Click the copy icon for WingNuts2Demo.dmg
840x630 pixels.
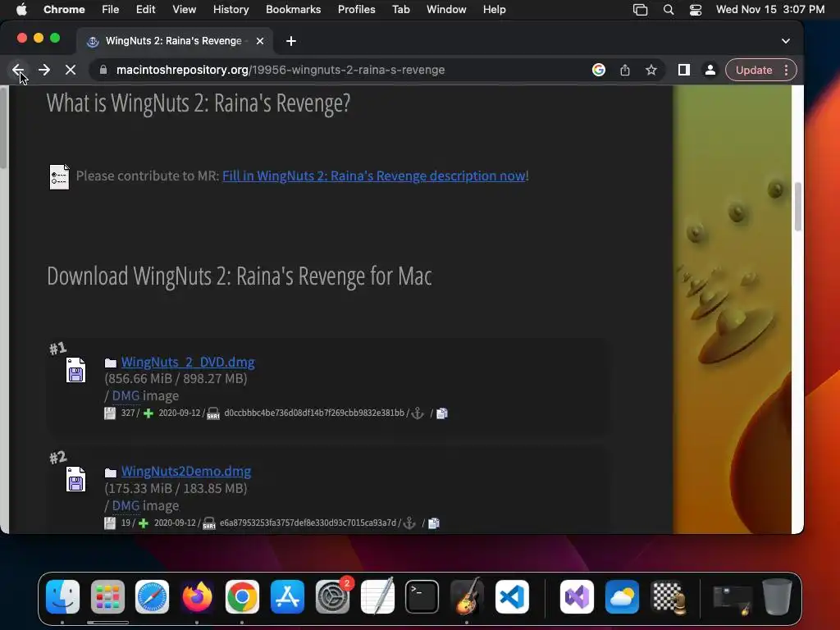[x=434, y=523]
